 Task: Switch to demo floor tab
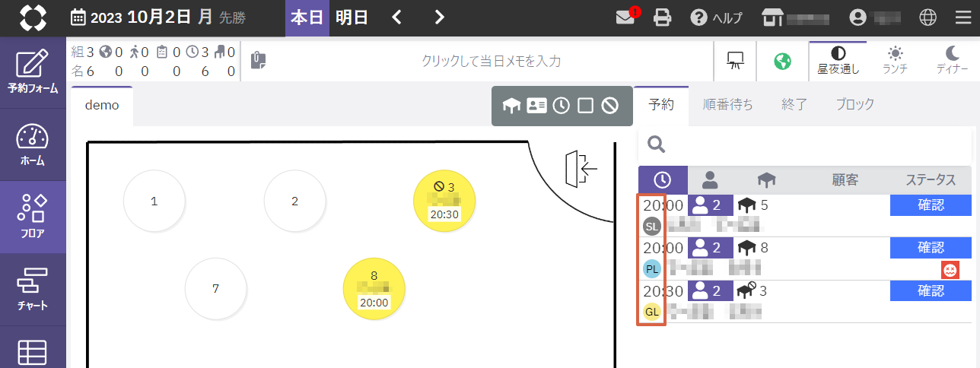(102, 106)
